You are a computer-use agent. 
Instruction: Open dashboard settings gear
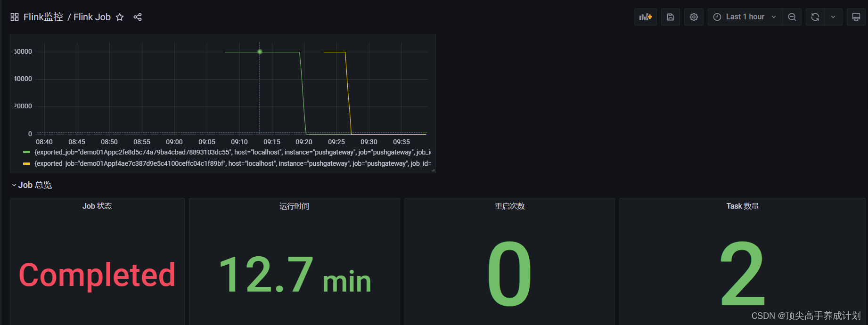pos(694,17)
